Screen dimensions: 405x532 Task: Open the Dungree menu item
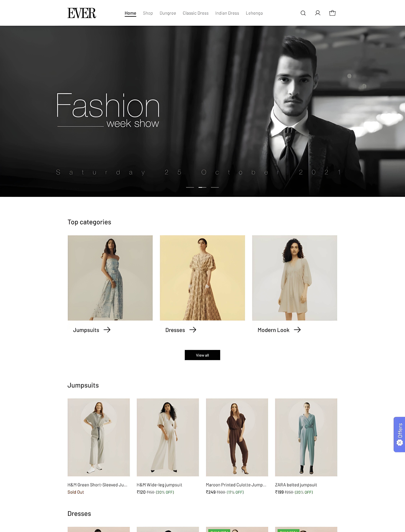[168, 13]
